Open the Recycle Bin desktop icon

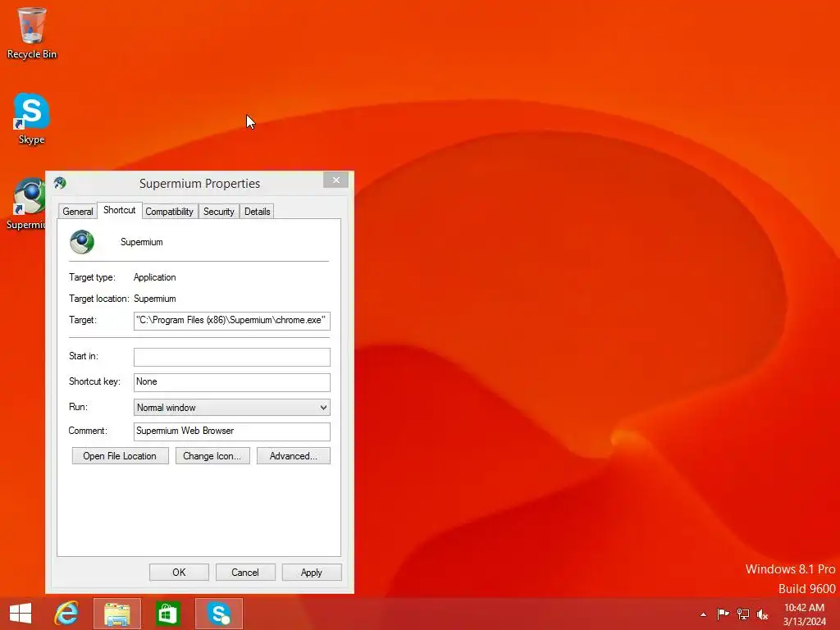31,33
